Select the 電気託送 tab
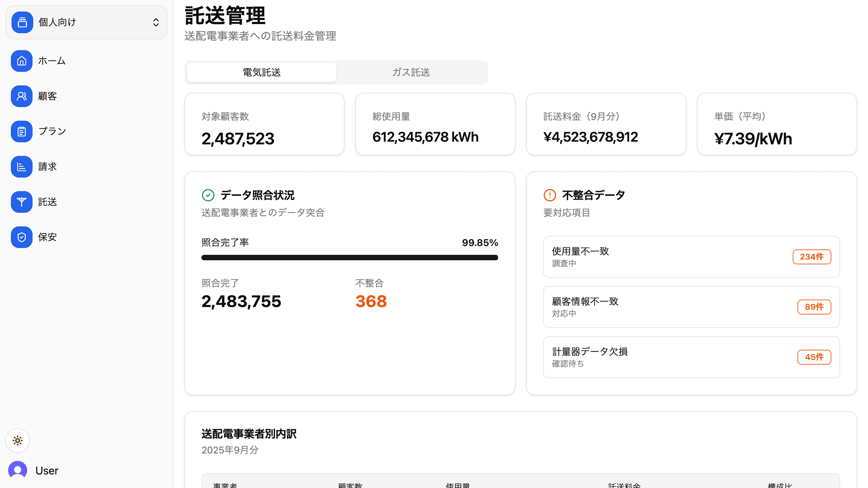The image size is (868, 488). coord(261,73)
